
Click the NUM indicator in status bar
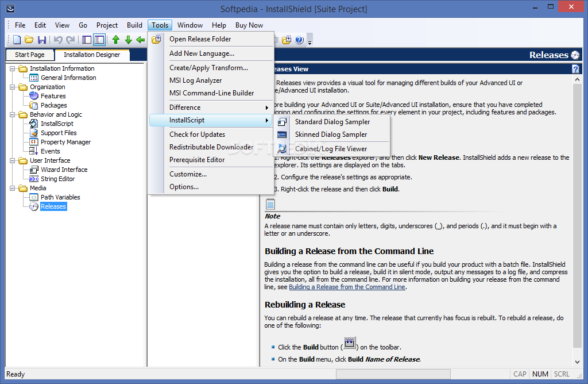540,374
